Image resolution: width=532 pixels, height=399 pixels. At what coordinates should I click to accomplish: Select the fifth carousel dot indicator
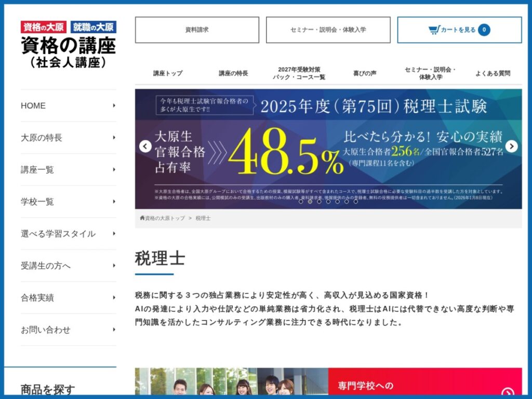coord(338,201)
